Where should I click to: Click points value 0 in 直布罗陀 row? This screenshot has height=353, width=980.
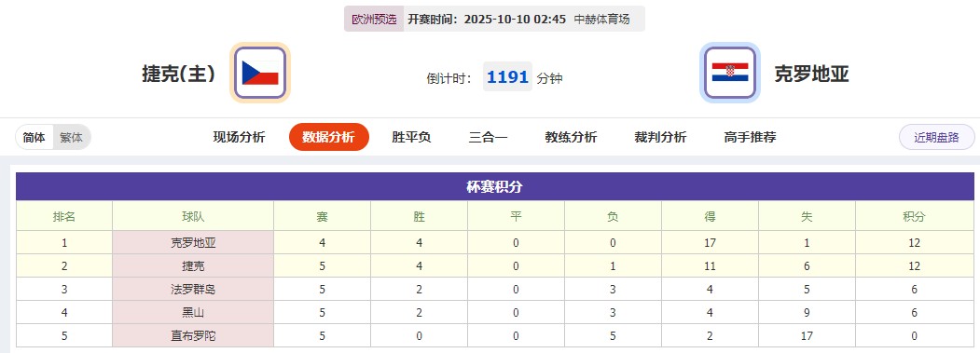(915, 335)
